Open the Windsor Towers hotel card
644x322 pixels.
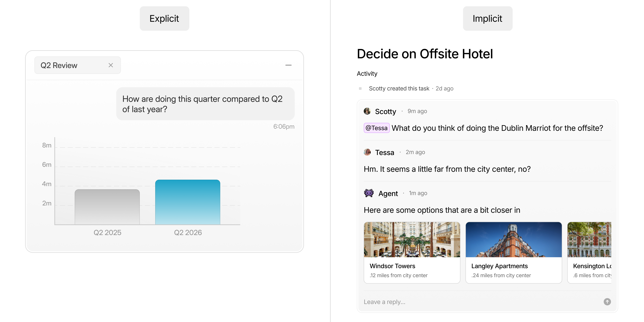[x=412, y=252]
